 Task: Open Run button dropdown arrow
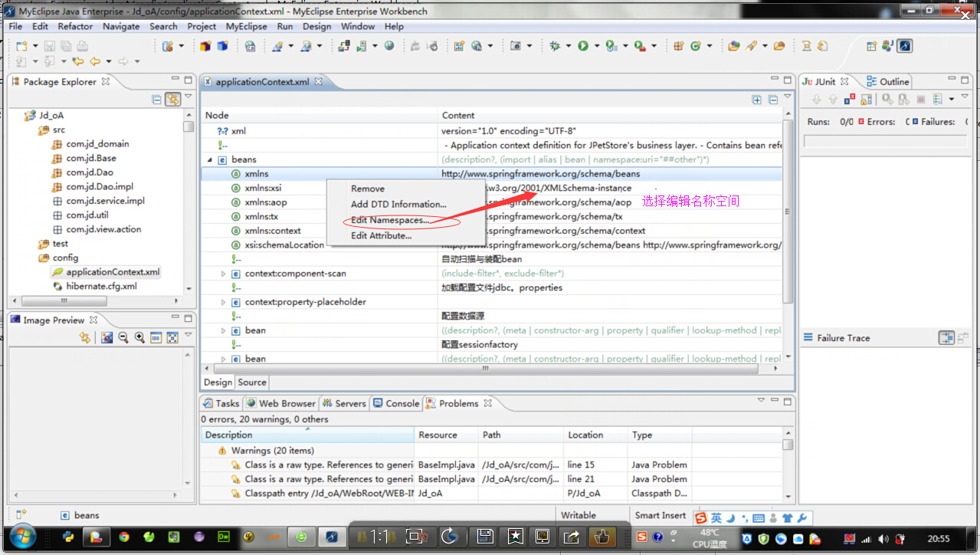(x=596, y=47)
